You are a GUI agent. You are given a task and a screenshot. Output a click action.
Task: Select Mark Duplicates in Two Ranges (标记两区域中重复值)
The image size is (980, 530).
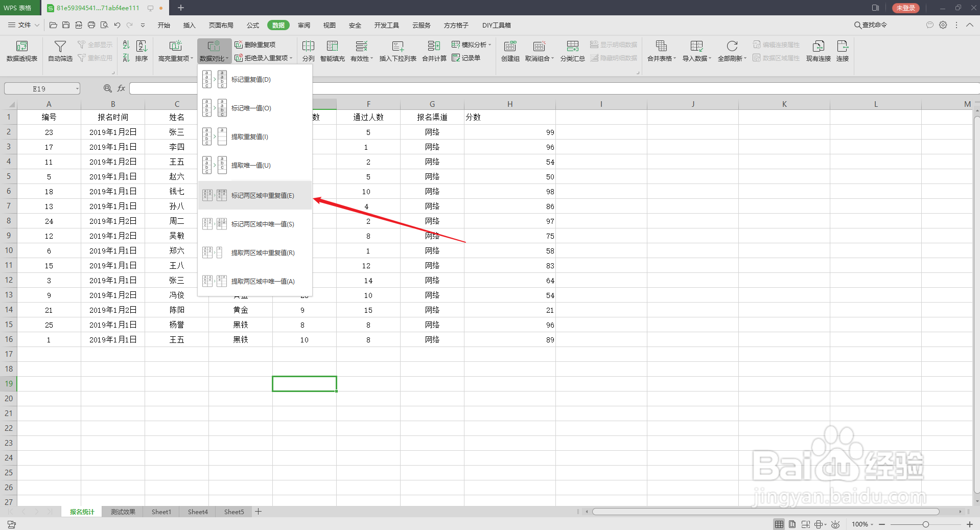[x=255, y=195]
